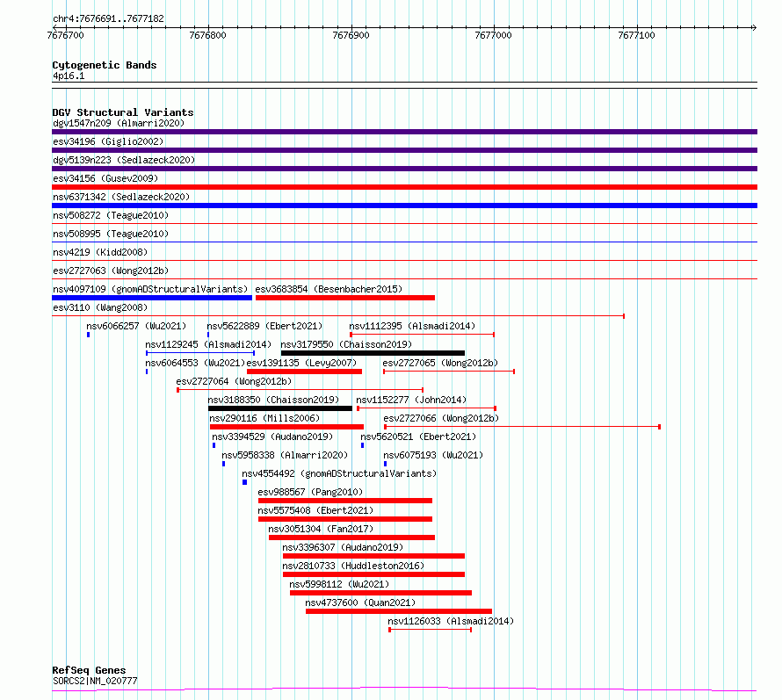Click the esv34156 (Gusev2009) red bar
Viewport: 782px width, 700px height.
[404, 187]
